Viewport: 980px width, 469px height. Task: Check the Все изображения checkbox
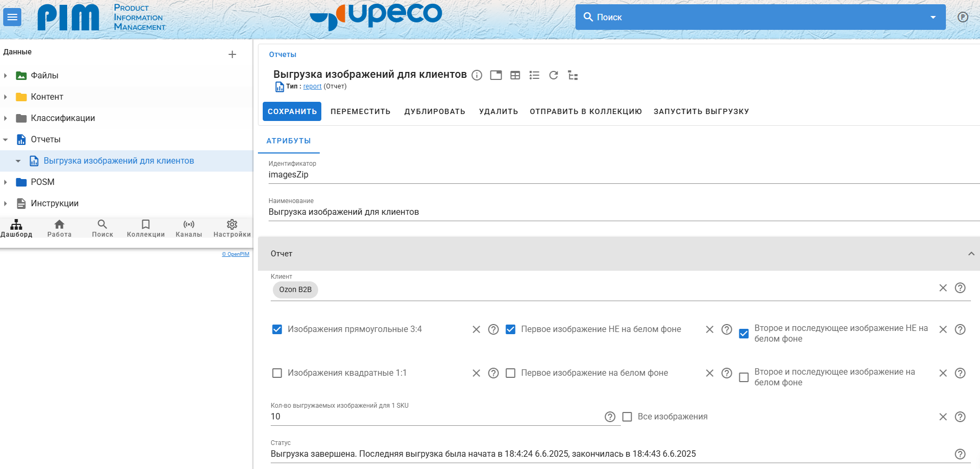627,417
